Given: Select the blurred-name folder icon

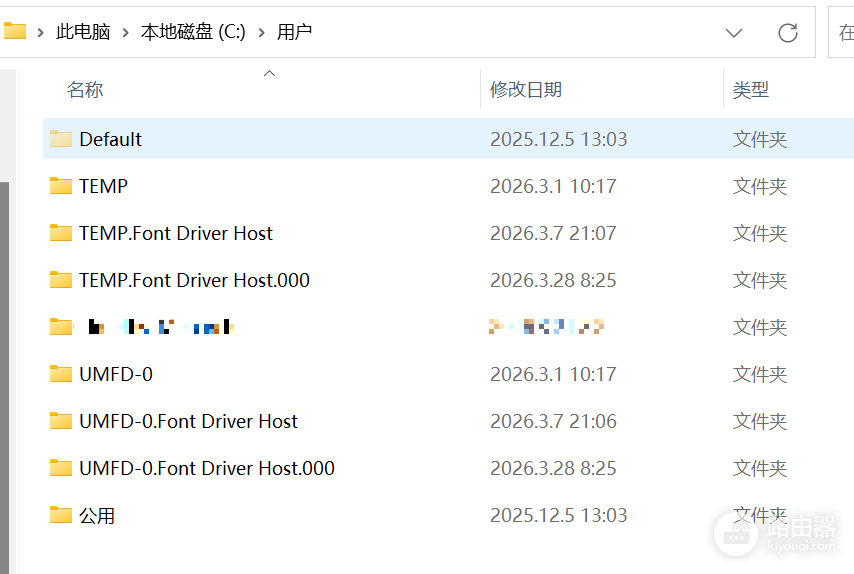Looking at the screenshot, I should pos(60,327).
